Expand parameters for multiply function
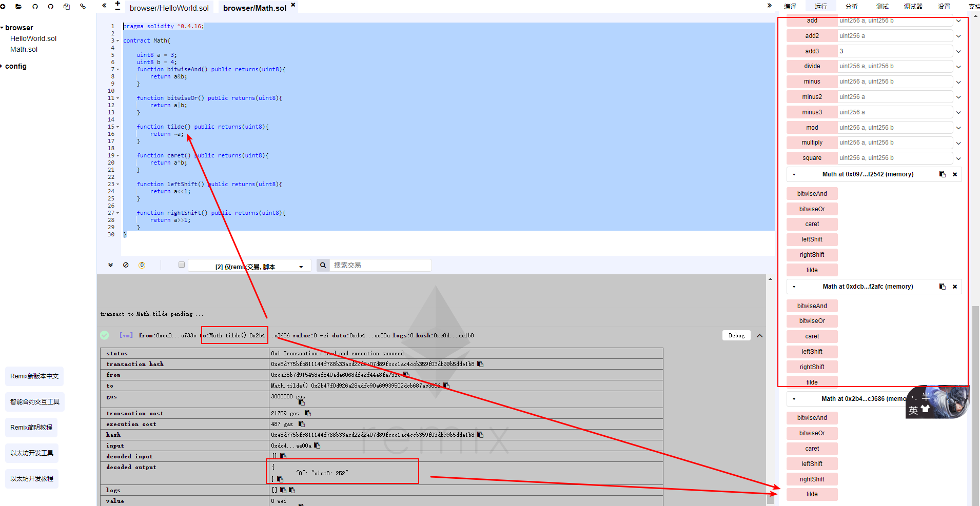Image resolution: width=980 pixels, height=506 pixels. pos(958,143)
